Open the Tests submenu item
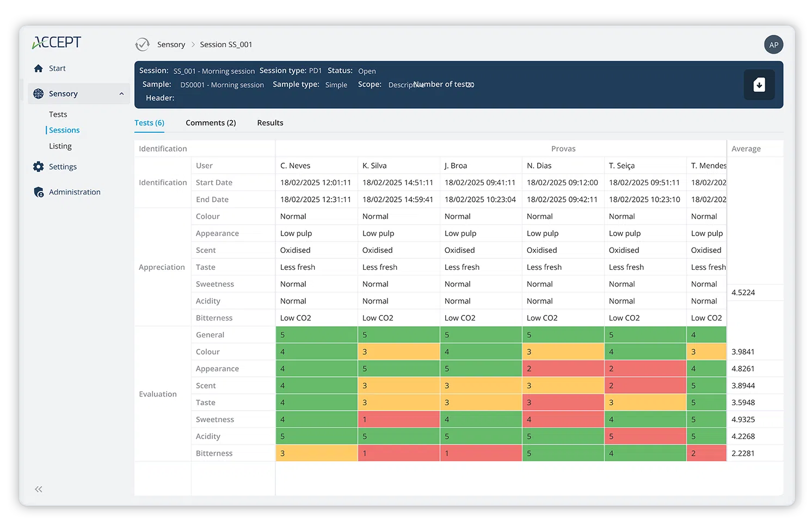This screenshot has width=812, height=526. (x=58, y=114)
